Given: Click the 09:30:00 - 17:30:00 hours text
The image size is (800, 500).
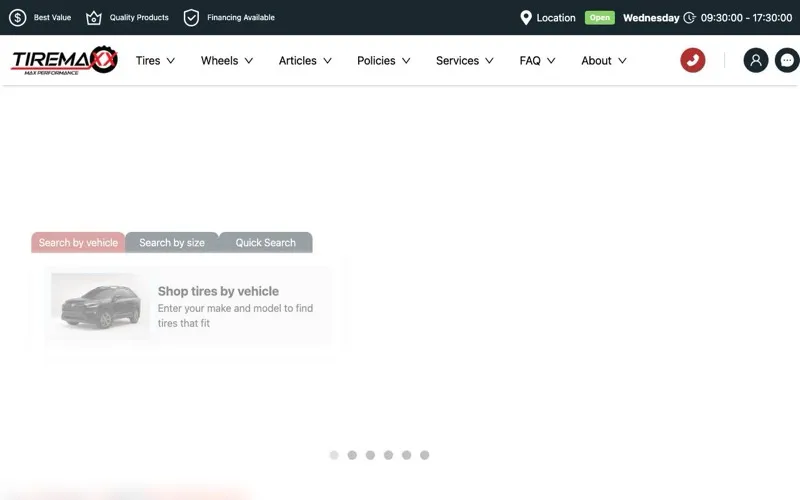Looking at the screenshot, I should [746, 18].
